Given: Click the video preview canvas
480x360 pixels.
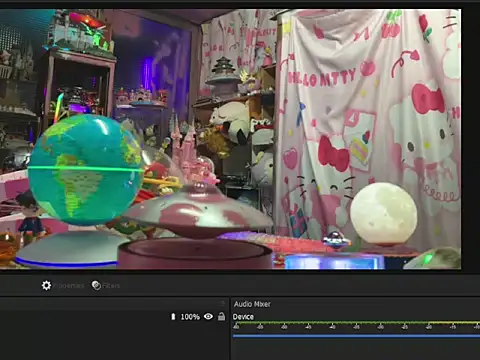Looking at the screenshot, I should point(230,139).
